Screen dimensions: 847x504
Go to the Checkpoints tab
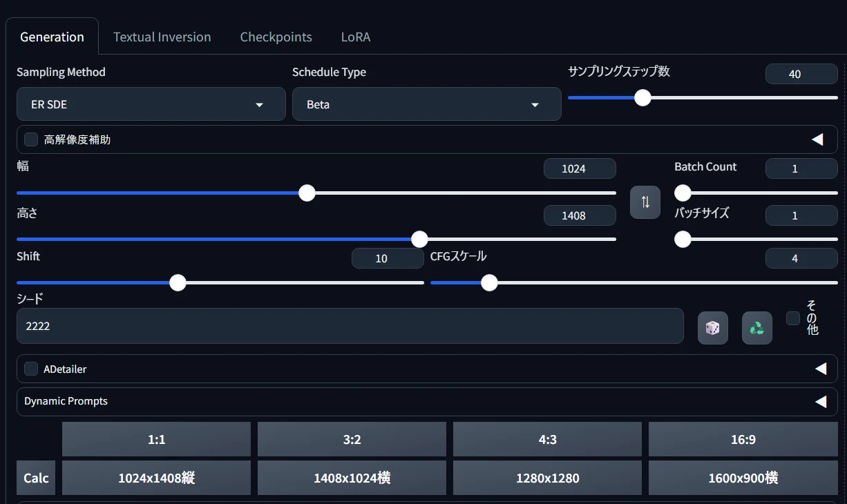tap(276, 37)
